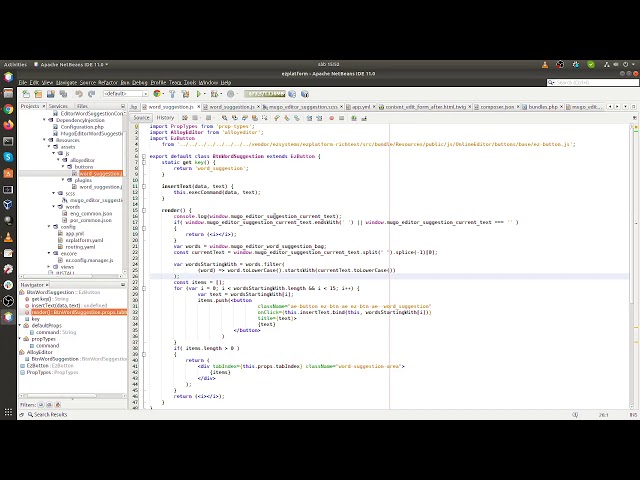Open the <default> configuration combo box

pyautogui.click(x=126, y=94)
